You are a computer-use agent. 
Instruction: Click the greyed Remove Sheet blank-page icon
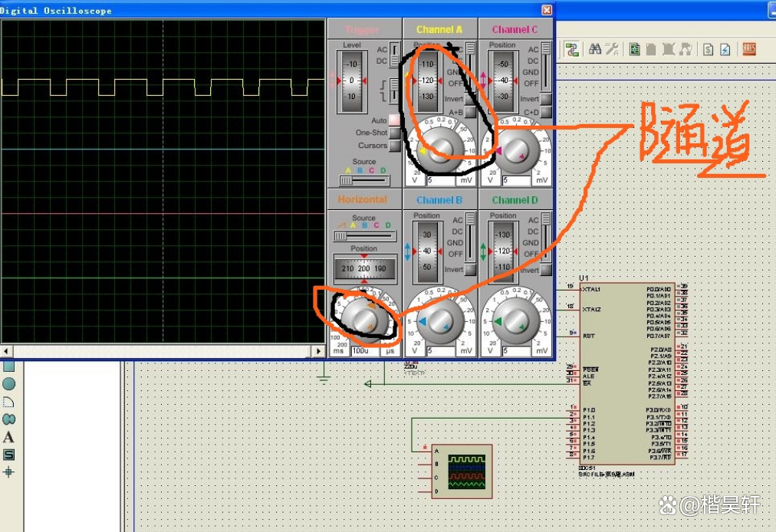coord(651,49)
